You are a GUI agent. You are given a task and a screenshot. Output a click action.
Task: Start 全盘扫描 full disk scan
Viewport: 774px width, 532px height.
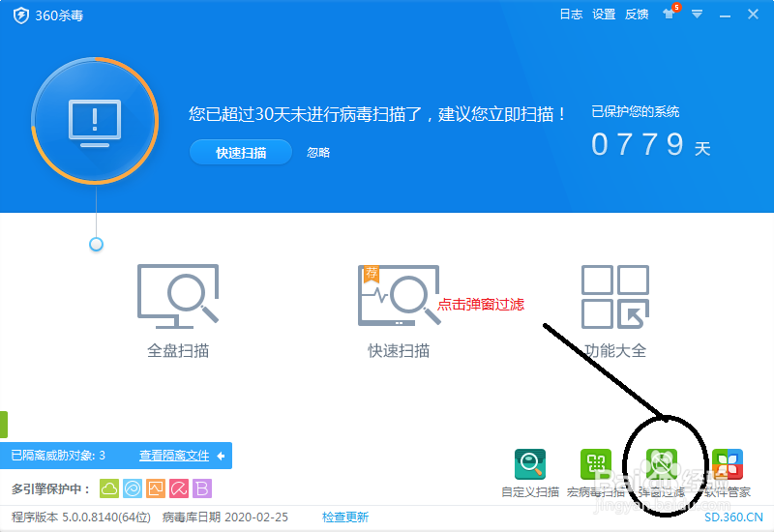coord(178,311)
